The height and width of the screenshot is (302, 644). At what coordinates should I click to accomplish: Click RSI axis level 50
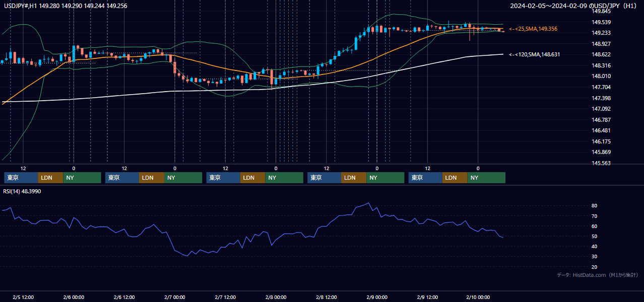click(x=595, y=236)
